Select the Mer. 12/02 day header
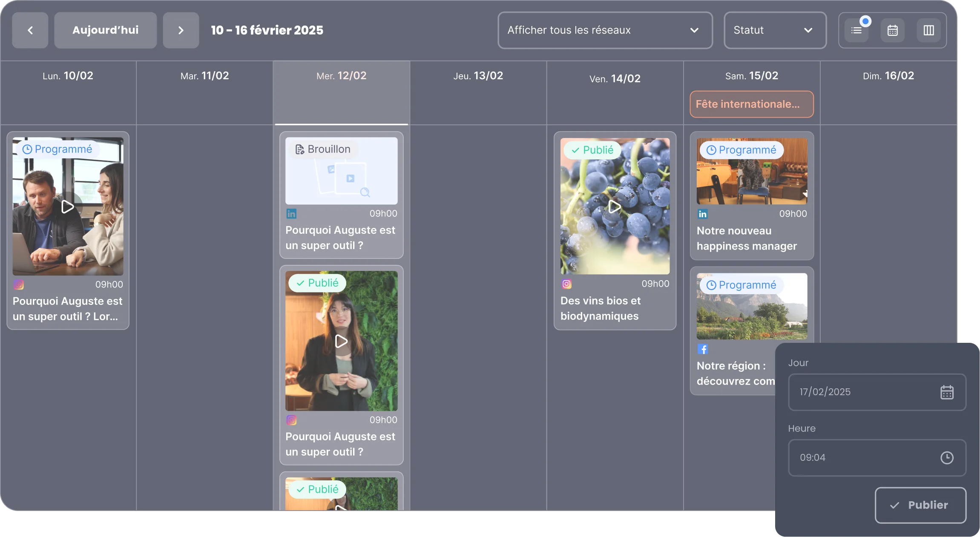Image resolution: width=980 pixels, height=537 pixels. click(341, 76)
